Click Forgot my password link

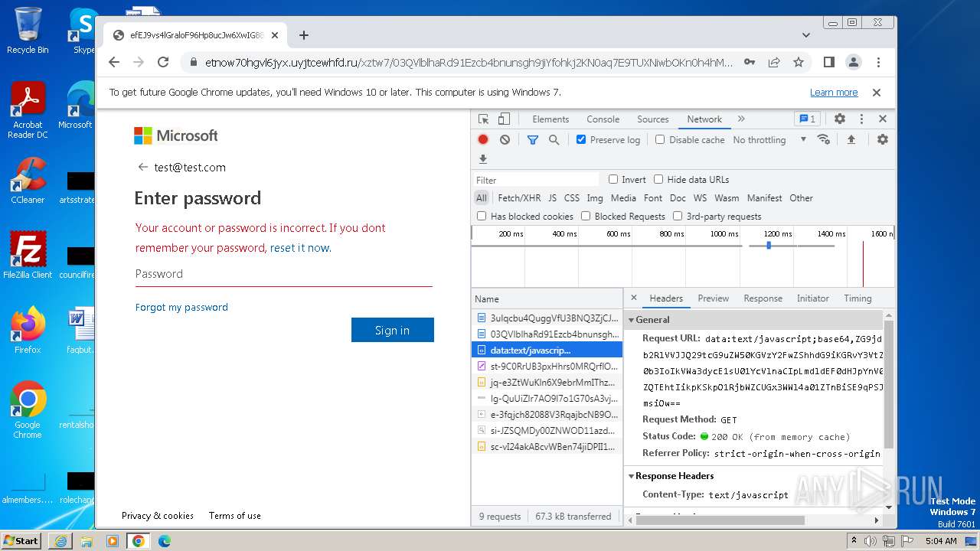181,307
